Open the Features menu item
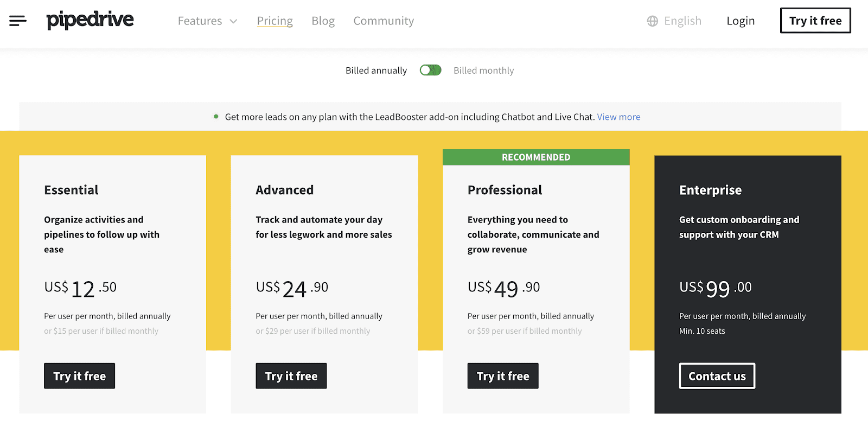Screen dimensions: 868x439 [200, 21]
